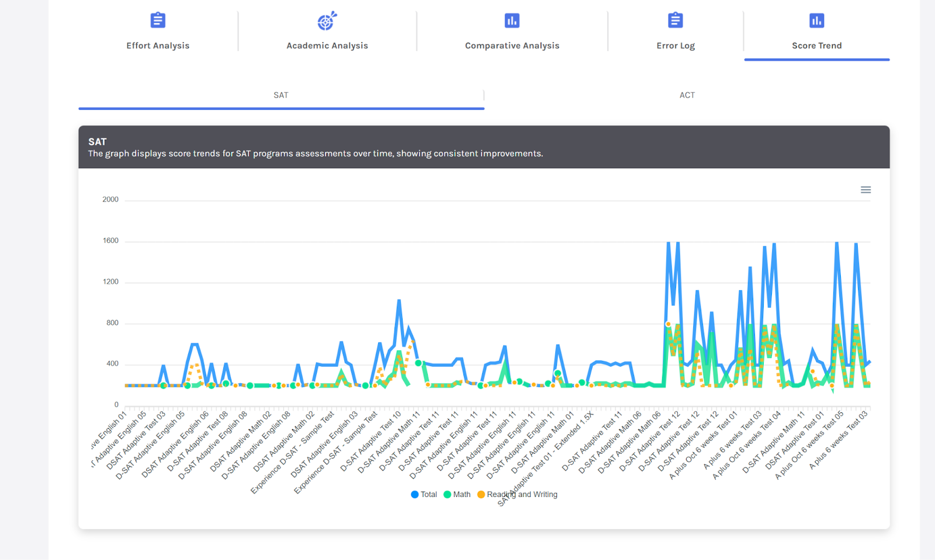The image size is (935, 560).
Task: Click the Comparative Analysis text label
Action: (x=512, y=46)
